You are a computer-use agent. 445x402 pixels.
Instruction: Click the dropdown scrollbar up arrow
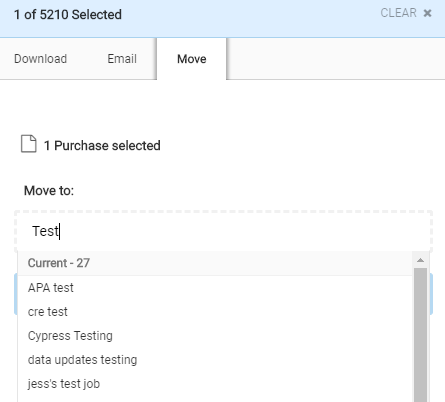pos(420,260)
